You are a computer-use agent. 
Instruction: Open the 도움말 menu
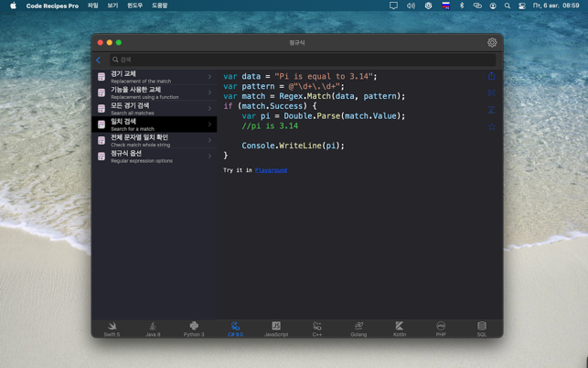click(159, 5)
